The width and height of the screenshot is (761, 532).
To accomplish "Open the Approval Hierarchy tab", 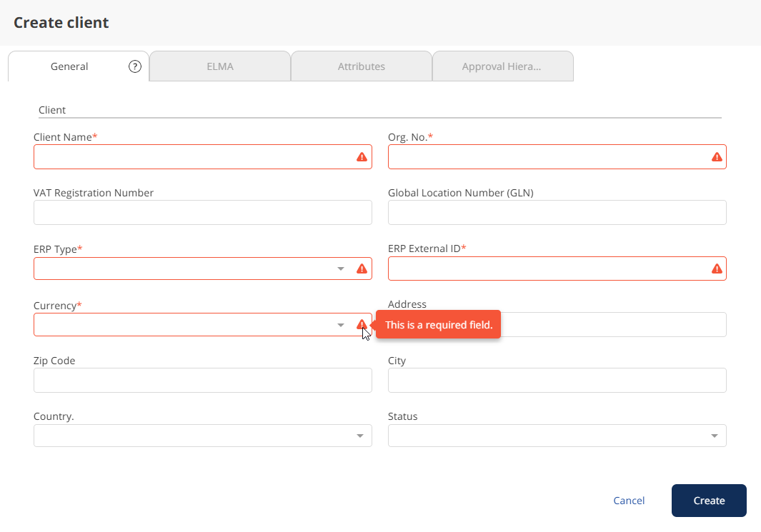I will pyautogui.click(x=502, y=66).
